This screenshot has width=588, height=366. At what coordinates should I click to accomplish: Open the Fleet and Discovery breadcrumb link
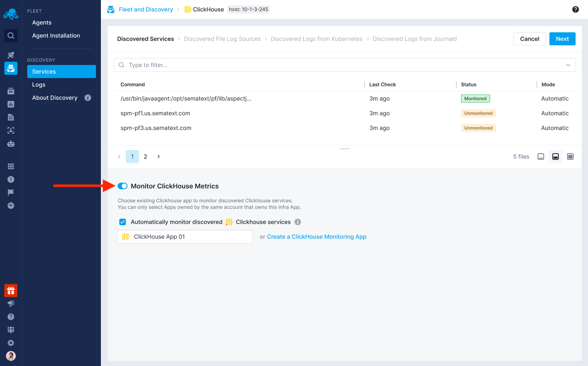click(146, 9)
